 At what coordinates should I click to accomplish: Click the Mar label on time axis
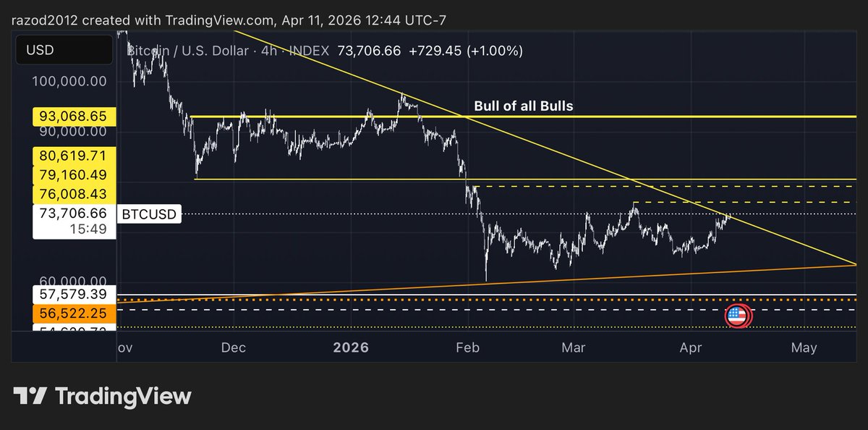point(574,347)
